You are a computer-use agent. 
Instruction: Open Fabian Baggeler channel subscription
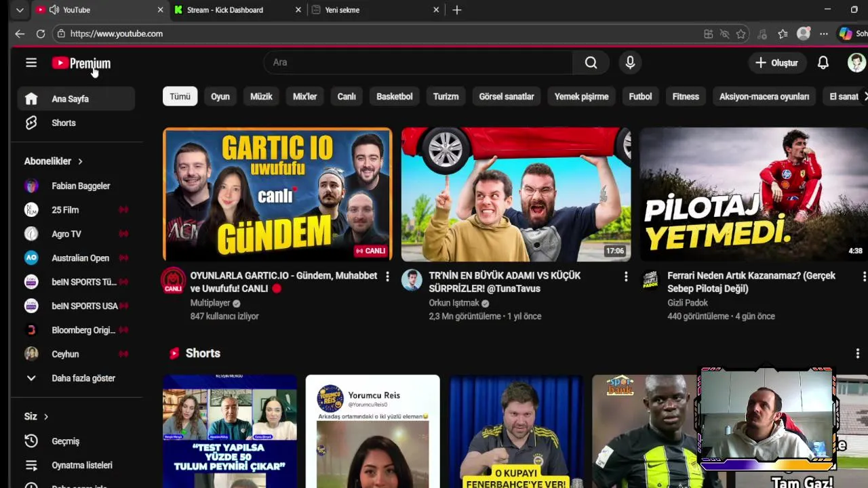pyautogui.click(x=76, y=186)
